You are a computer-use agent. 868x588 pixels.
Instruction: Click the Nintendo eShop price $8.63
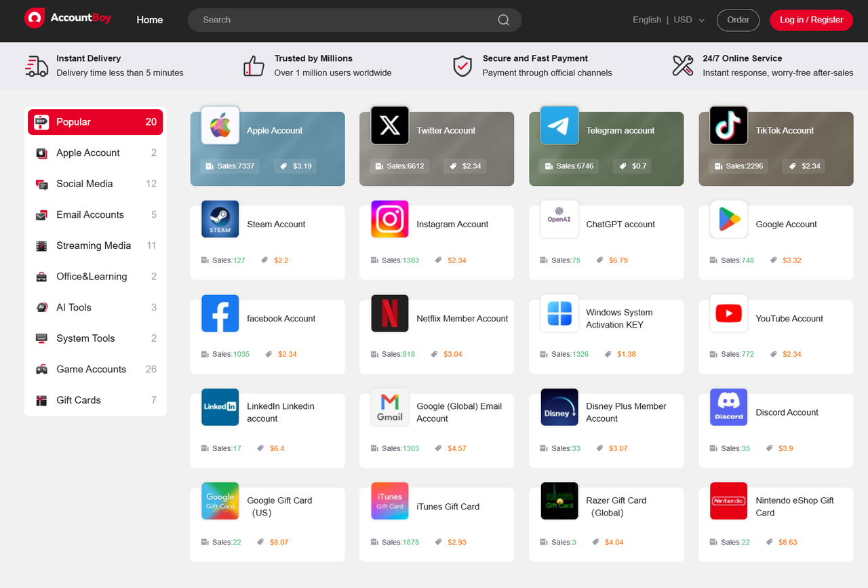(x=788, y=543)
